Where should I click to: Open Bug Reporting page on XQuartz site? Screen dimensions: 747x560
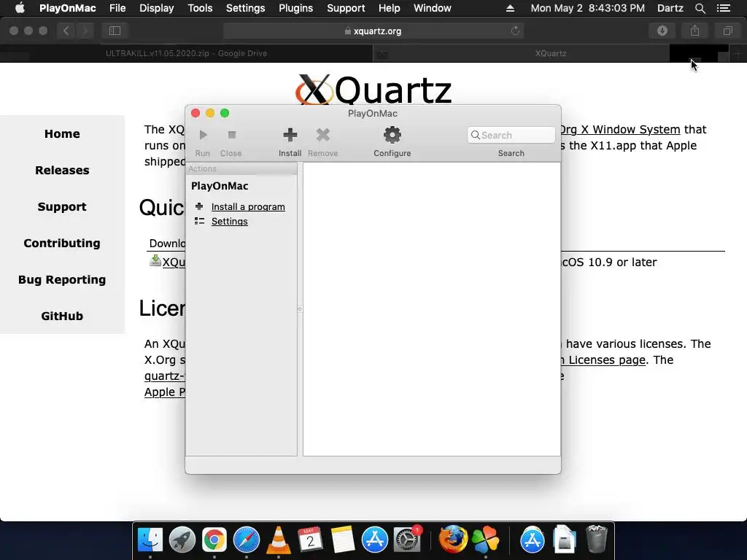tap(62, 279)
